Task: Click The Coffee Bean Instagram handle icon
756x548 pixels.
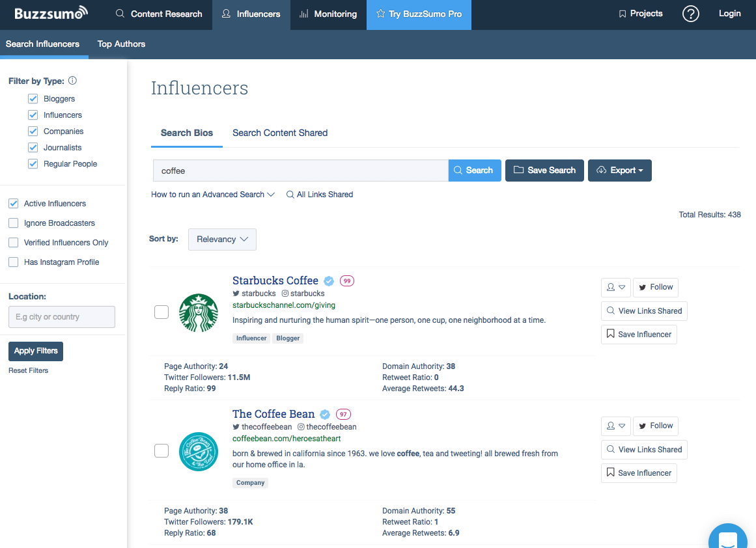Action: 301,427
